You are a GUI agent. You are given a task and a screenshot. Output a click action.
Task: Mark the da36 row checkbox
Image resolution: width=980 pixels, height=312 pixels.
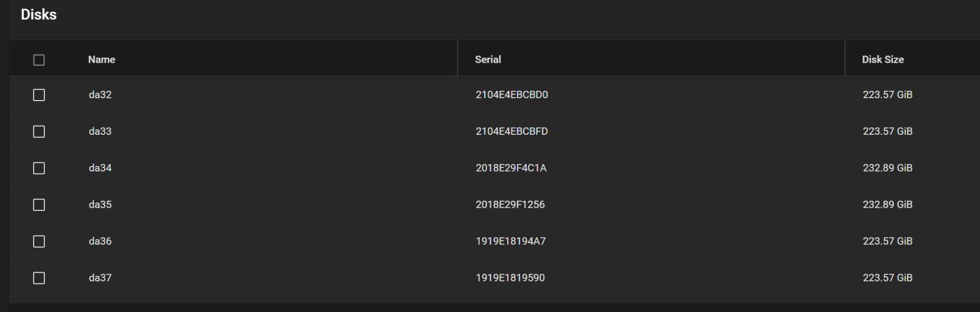pyautogui.click(x=39, y=242)
